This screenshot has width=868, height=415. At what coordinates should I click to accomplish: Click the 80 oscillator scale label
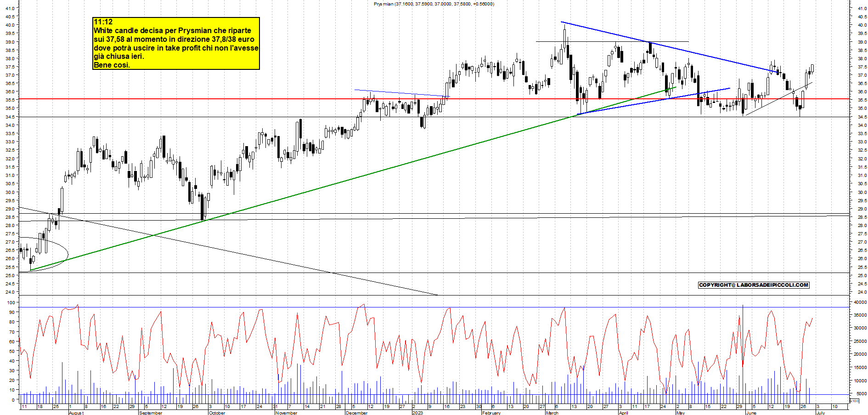tap(12, 322)
